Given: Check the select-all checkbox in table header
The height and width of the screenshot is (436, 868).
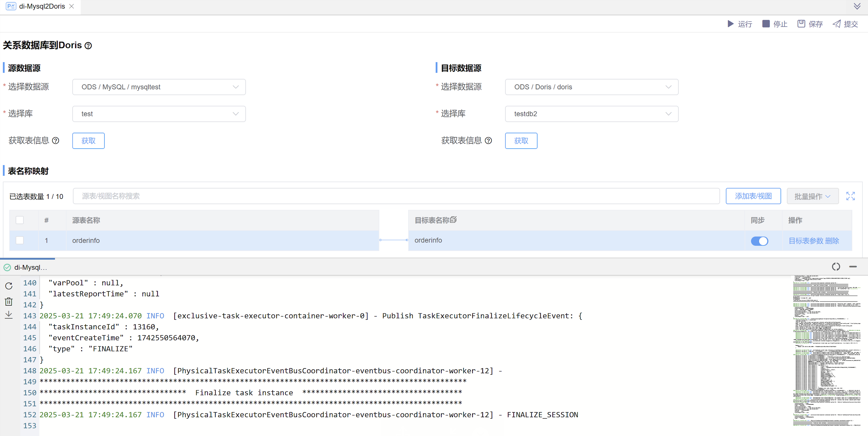Looking at the screenshot, I should tap(20, 220).
